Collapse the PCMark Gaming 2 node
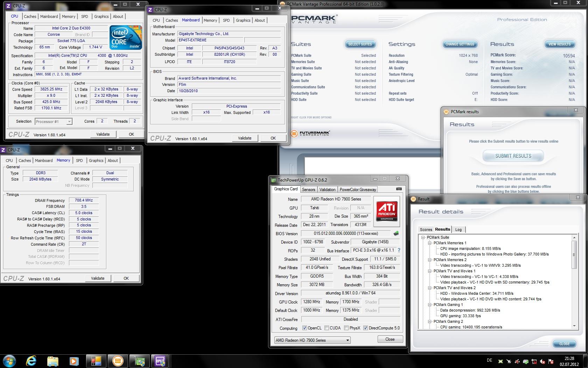 pyautogui.click(x=429, y=321)
